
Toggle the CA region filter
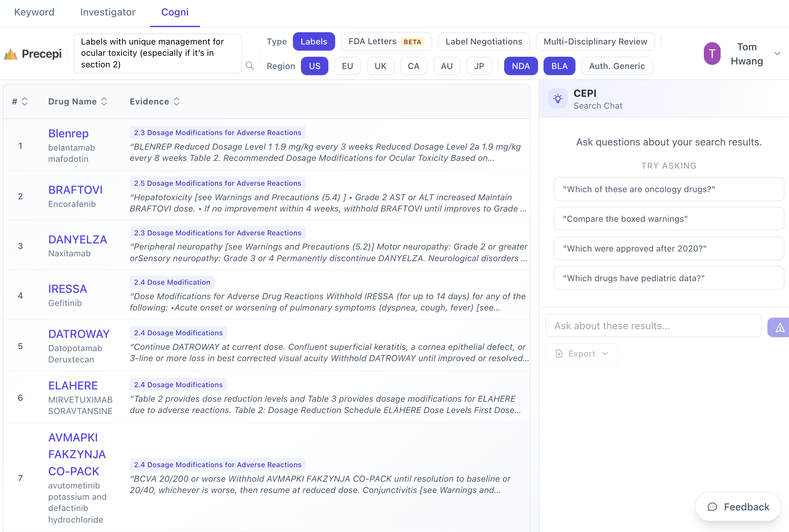pyautogui.click(x=413, y=66)
